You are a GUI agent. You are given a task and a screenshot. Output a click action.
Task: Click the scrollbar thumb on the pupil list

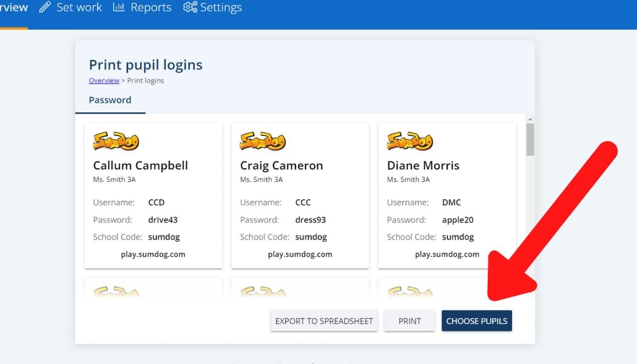pyautogui.click(x=529, y=138)
